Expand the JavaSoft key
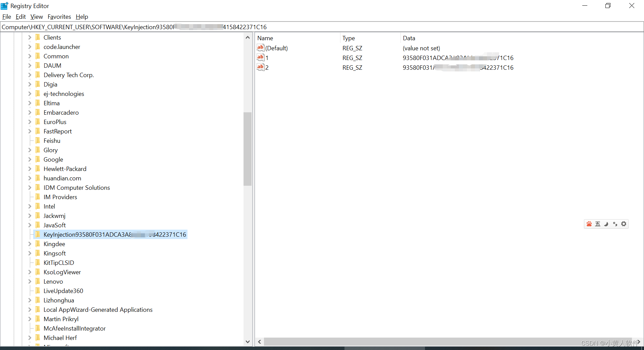This screenshot has height=350, width=644. [x=30, y=225]
